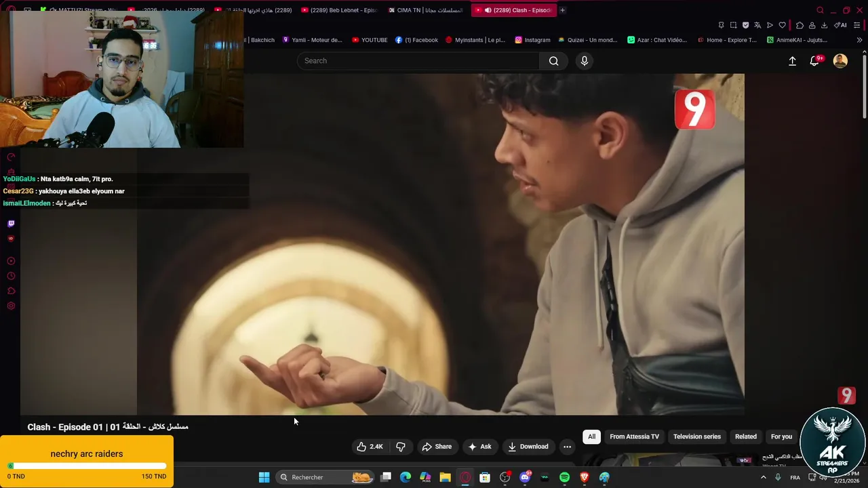Image resolution: width=868 pixels, height=488 pixels.
Task: Select the From Attessia TV chip
Action: coord(634,436)
